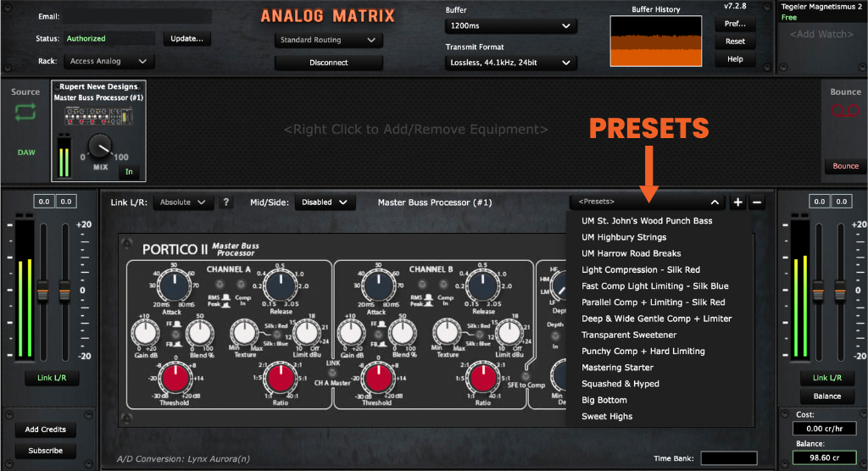The height and width of the screenshot is (471, 868).
Task: Open the Buffer 1200ms dropdown
Action: 510,25
